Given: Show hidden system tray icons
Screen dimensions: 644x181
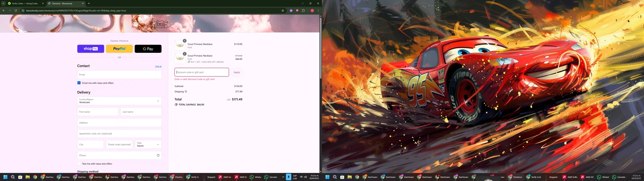Looking at the screenshot, I should click(283, 177).
